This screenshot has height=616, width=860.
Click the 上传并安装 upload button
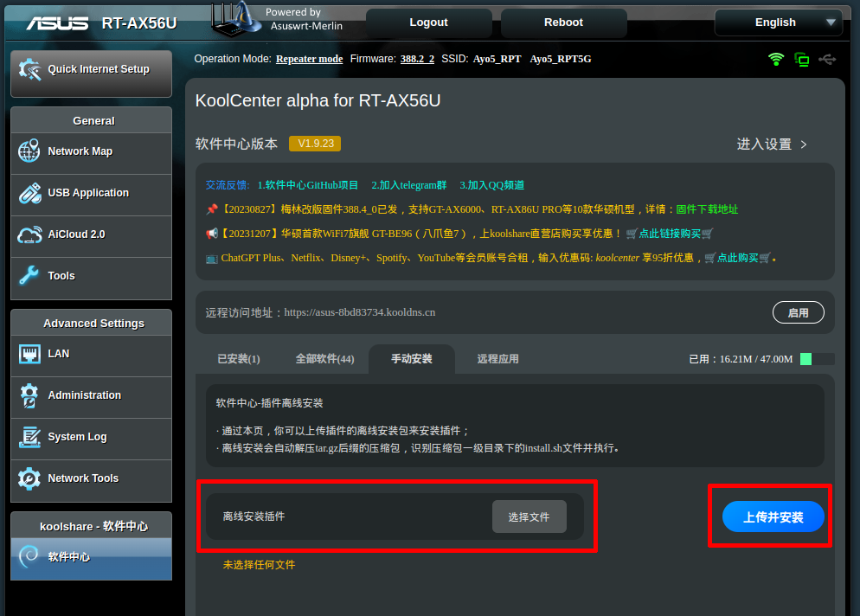click(x=773, y=517)
